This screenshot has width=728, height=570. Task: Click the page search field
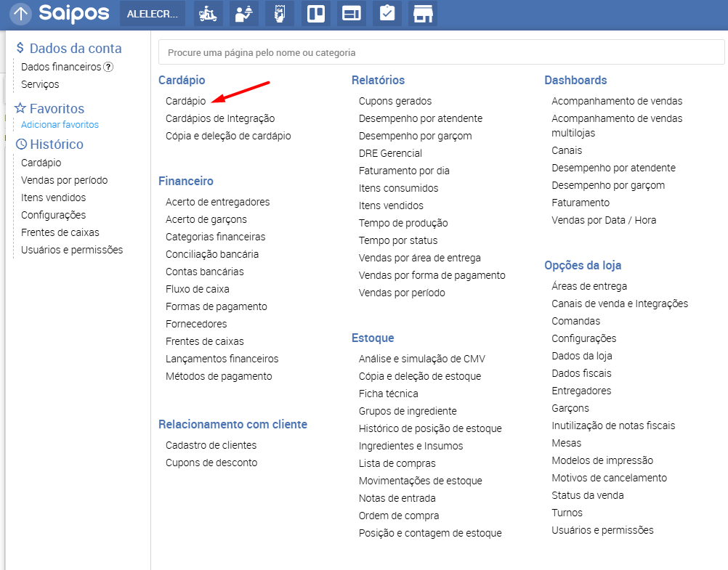pyautogui.click(x=441, y=52)
